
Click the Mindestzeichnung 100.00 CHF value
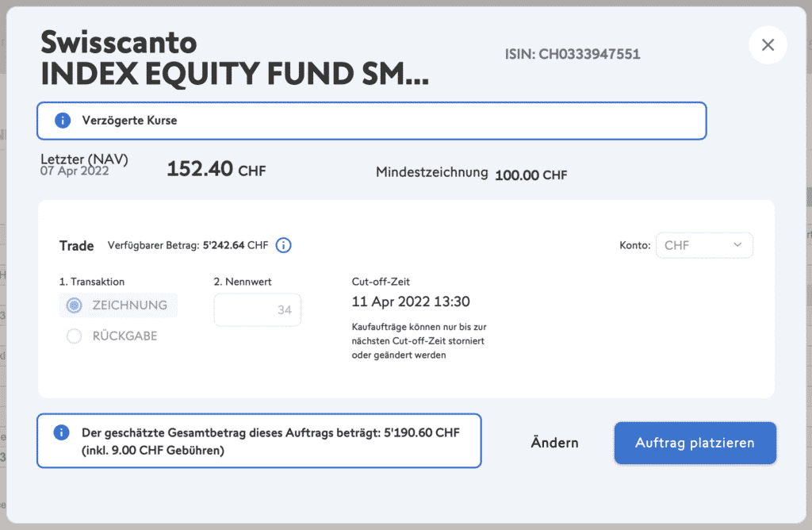(x=530, y=175)
